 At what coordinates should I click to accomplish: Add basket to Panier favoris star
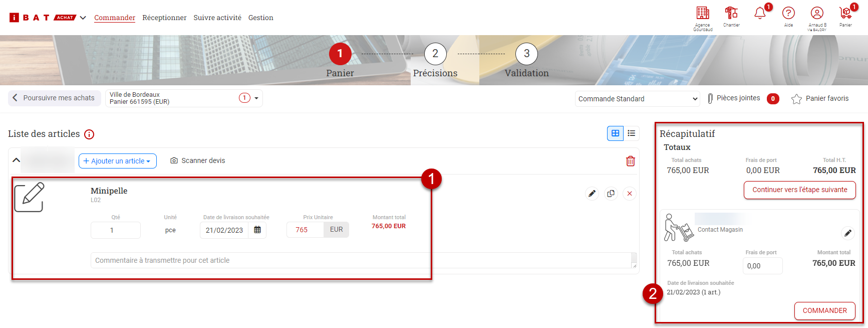pos(796,99)
